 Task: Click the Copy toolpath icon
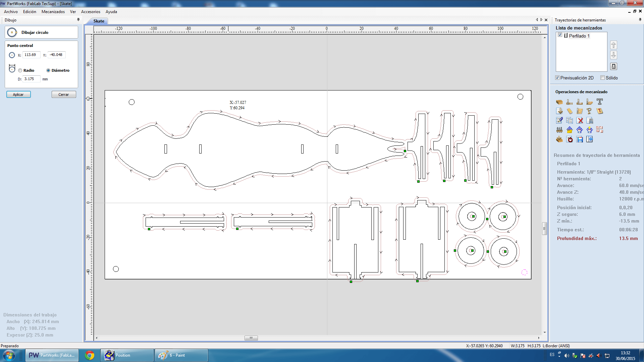pos(569,120)
